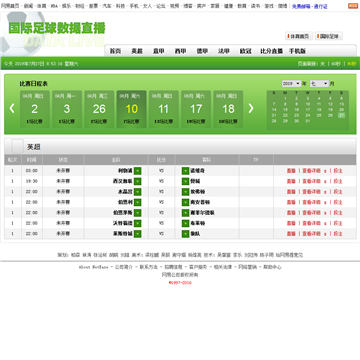Click 通行证 link in top bar

tap(320, 6)
